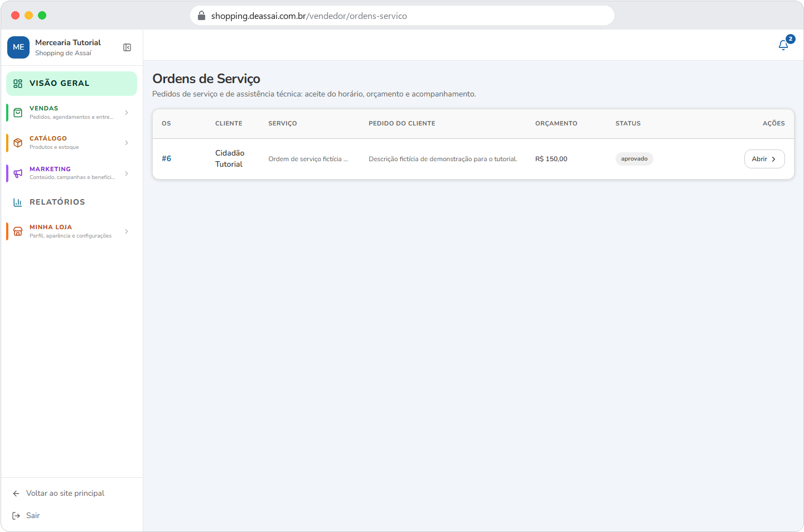Click the PEDIDO DO CLIENTE column header
This screenshot has height=532, width=804.
click(402, 123)
